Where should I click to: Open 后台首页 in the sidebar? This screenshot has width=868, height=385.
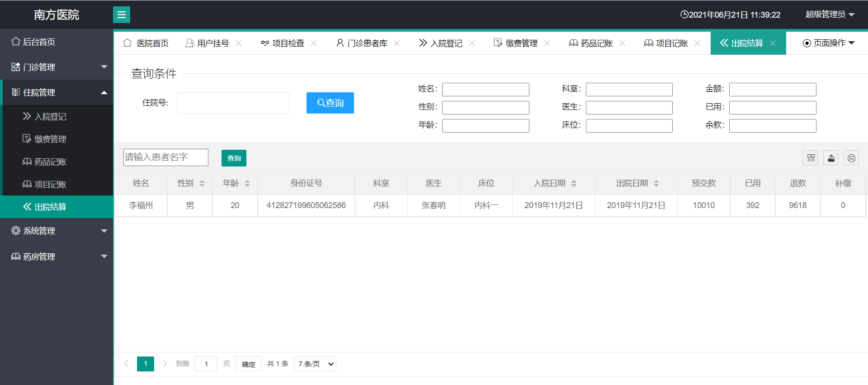[57, 42]
